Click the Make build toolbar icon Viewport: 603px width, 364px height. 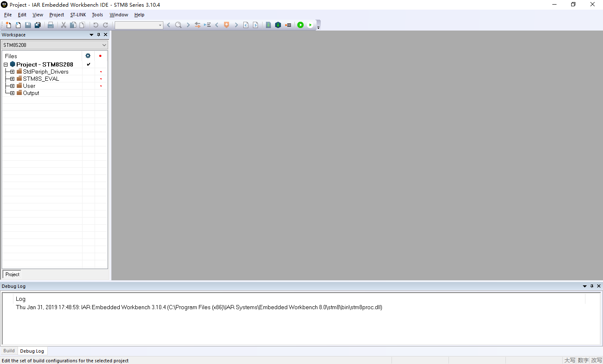[278, 25]
